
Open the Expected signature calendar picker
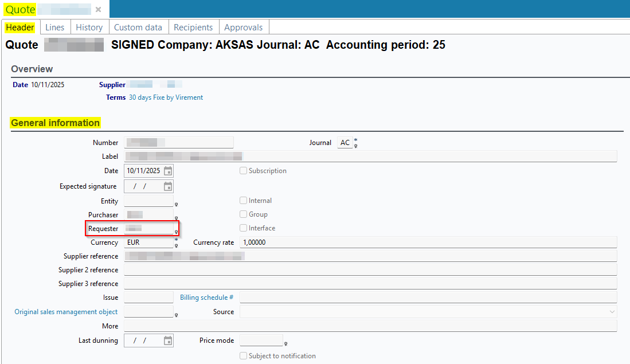167,186
